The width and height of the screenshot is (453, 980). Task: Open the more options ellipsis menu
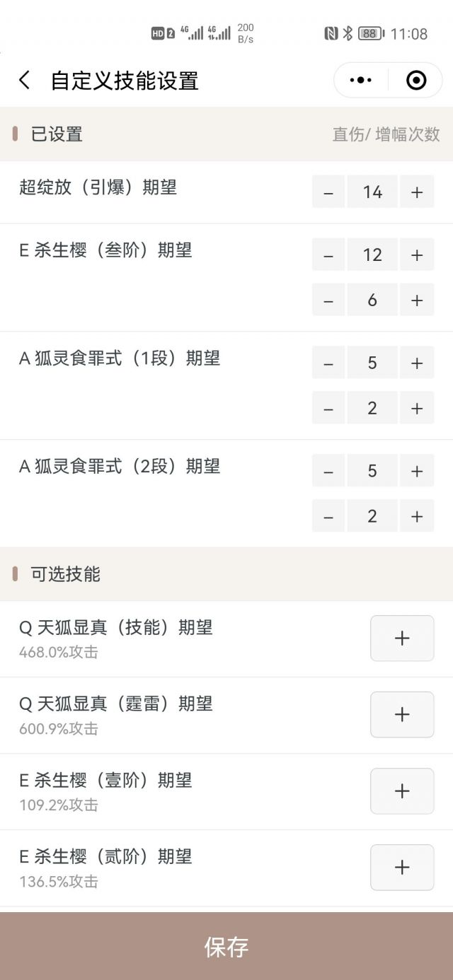click(360, 80)
